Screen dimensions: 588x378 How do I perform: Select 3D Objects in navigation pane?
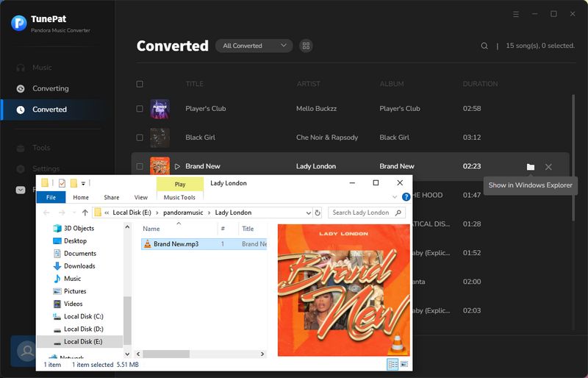[74, 228]
